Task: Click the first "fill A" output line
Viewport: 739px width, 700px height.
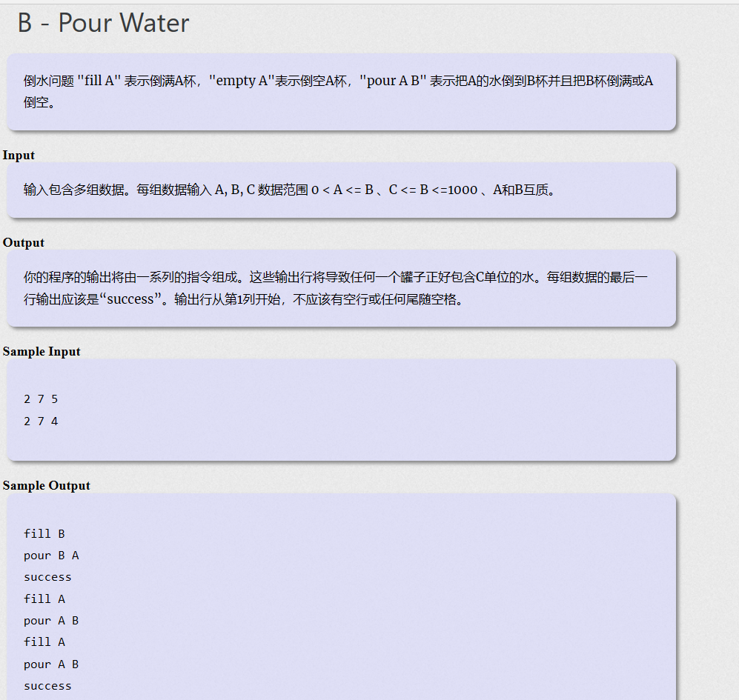Action: point(44,599)
